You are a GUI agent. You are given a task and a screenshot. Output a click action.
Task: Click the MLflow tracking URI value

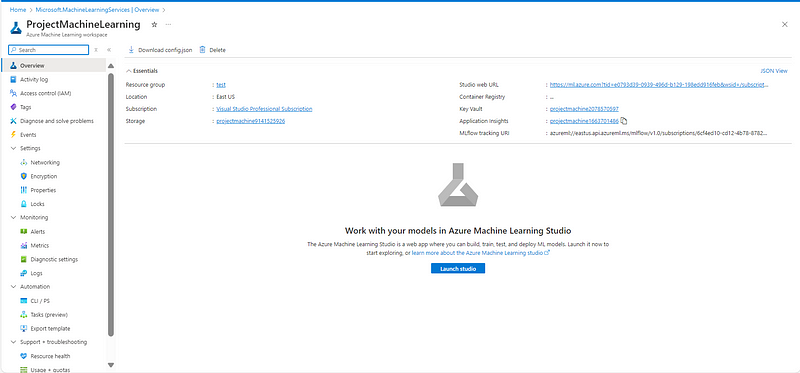click(x=658, y=133)
